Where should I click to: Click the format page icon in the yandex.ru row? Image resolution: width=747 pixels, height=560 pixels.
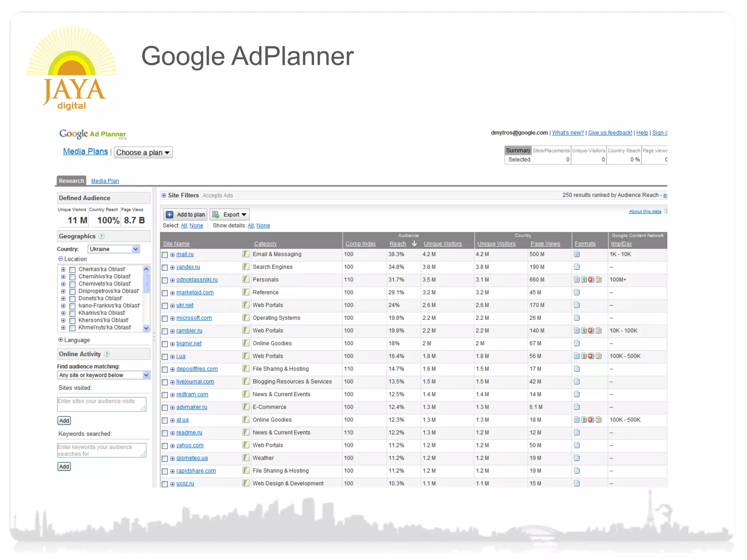point(577,267)
